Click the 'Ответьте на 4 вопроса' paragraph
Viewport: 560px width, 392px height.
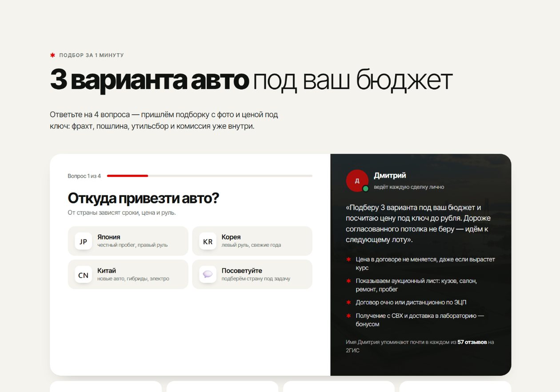pos(164,120)
